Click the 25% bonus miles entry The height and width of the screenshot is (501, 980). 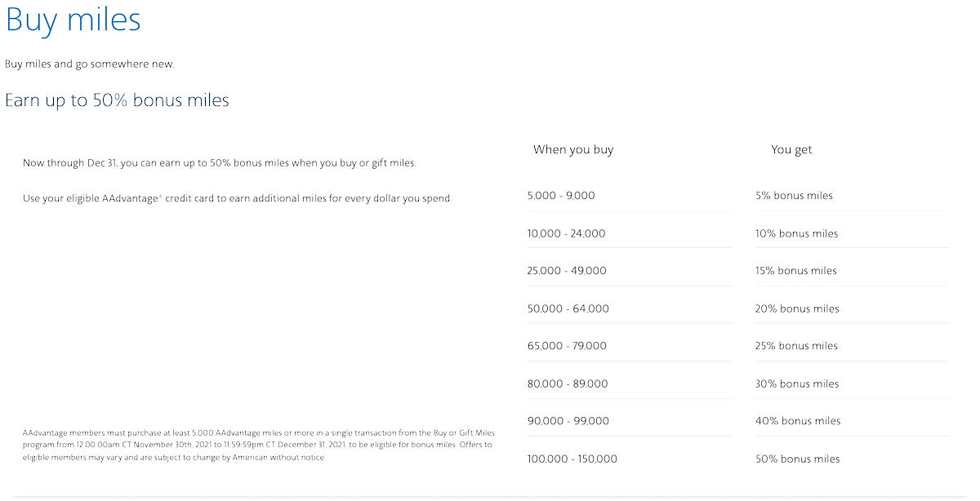[x=797, y=346]
